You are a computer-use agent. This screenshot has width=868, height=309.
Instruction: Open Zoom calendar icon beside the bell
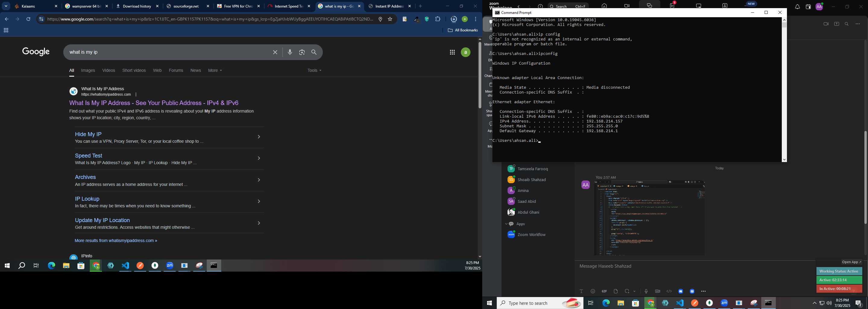point(808,7)
